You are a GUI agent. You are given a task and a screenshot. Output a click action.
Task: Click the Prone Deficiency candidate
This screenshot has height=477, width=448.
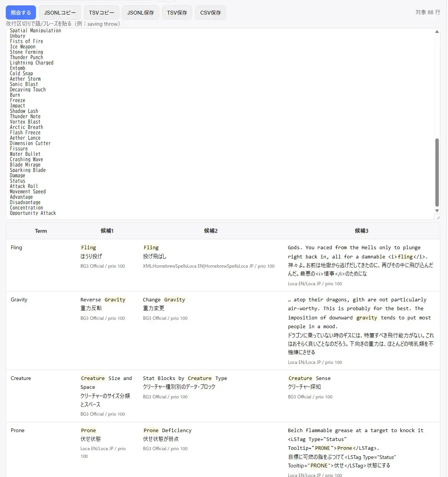(167, 430)
